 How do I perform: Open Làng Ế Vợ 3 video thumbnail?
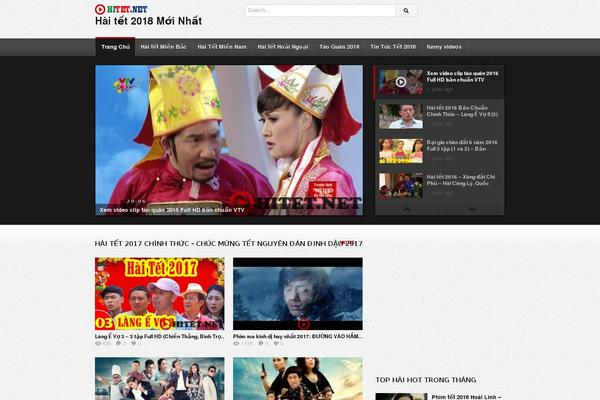point(160,294)
